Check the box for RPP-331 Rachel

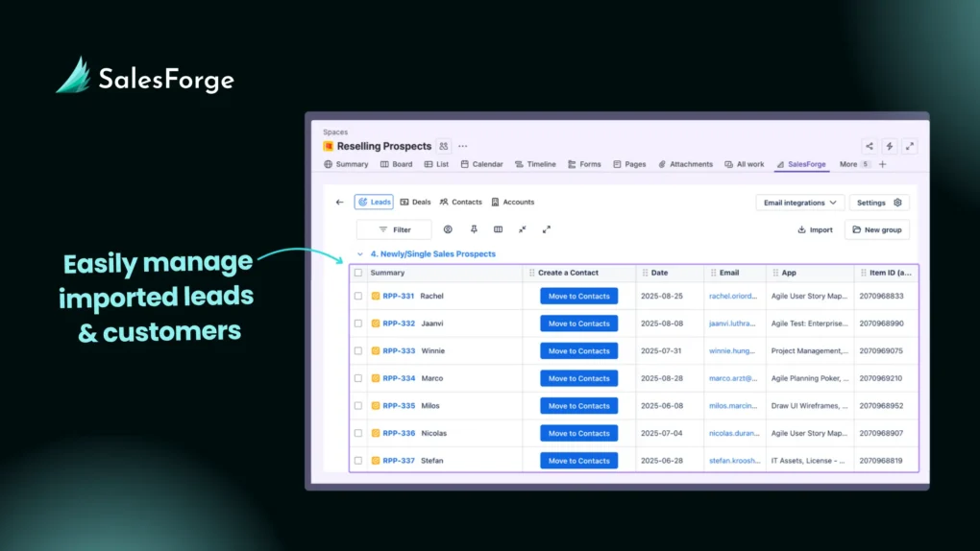point(358,296)
